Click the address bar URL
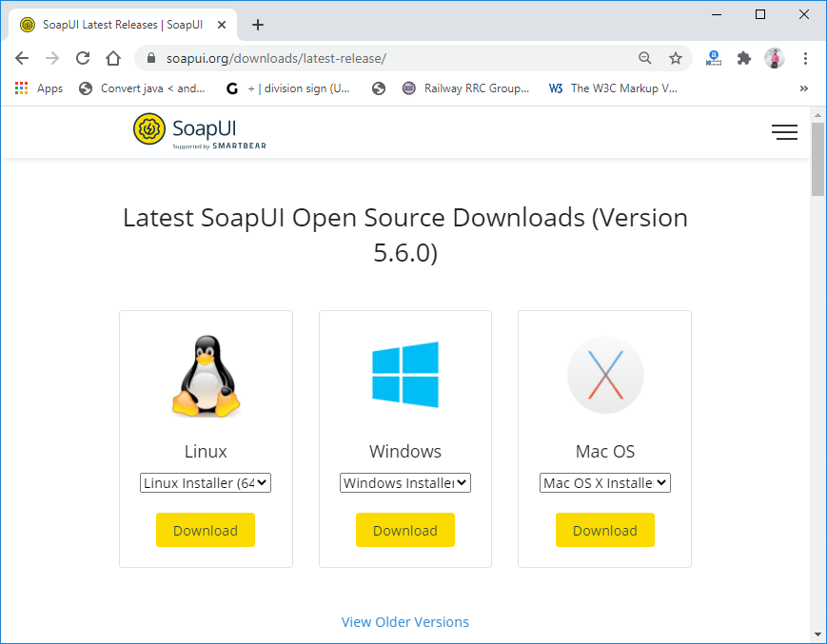This screenshot has width=827, height=644. click(276, 58)
